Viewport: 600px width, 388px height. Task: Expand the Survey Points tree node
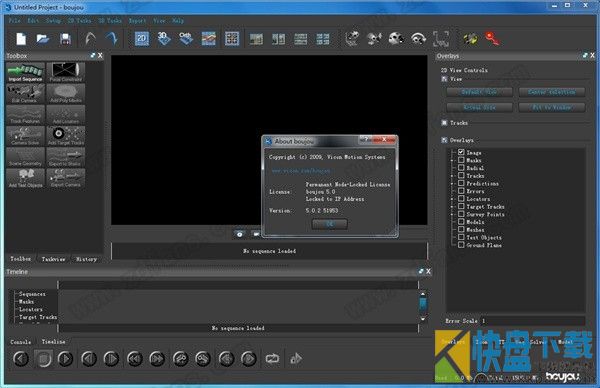coord(452,214)
